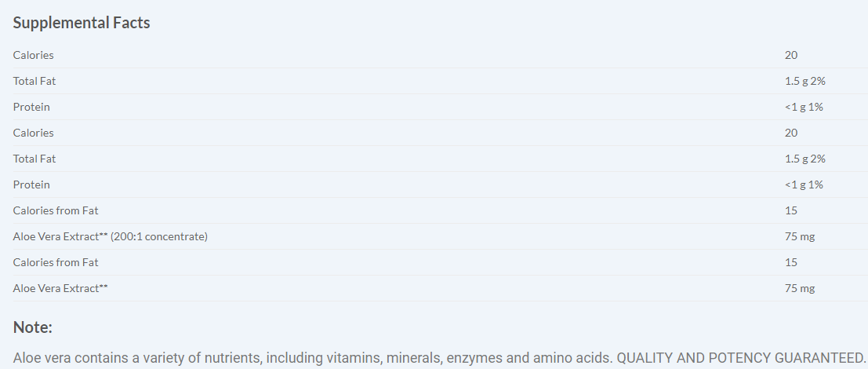868x369 pixels.
Task: Click the QUALITY AND POTENCY GUARANTEED text
Action: tap(741, 357)
